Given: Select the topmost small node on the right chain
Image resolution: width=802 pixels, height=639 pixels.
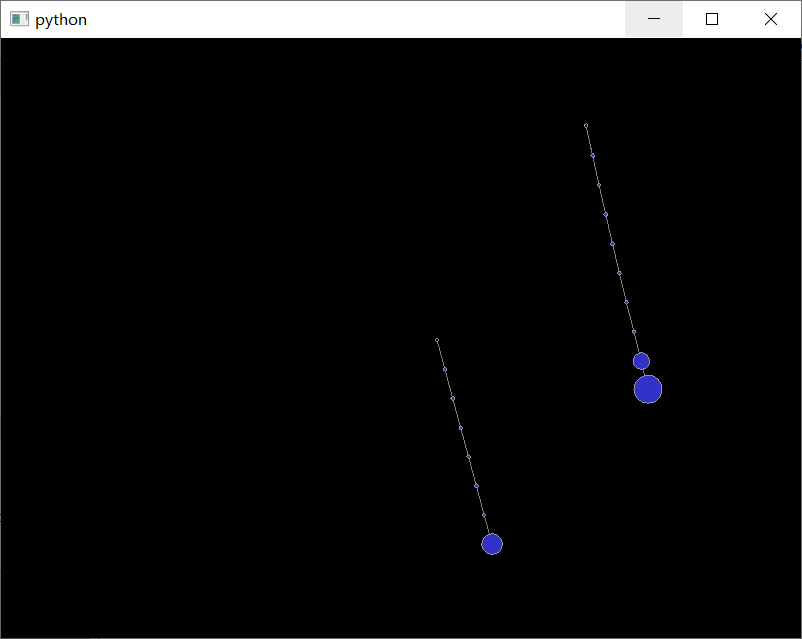Looking at the screenshot, I should (x=591, y=156).
